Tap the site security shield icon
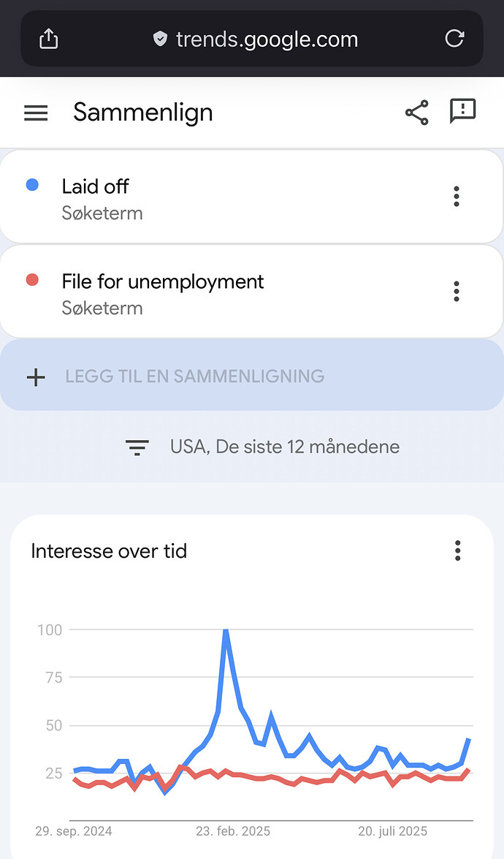The height and width of the screenshot is (859, 504). click(160, 39)
